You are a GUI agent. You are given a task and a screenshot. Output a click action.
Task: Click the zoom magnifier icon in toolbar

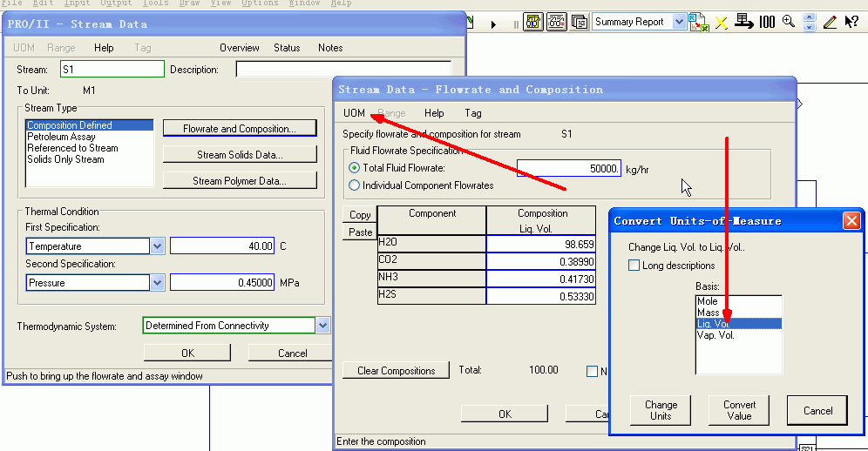click(x=788, y=23)
